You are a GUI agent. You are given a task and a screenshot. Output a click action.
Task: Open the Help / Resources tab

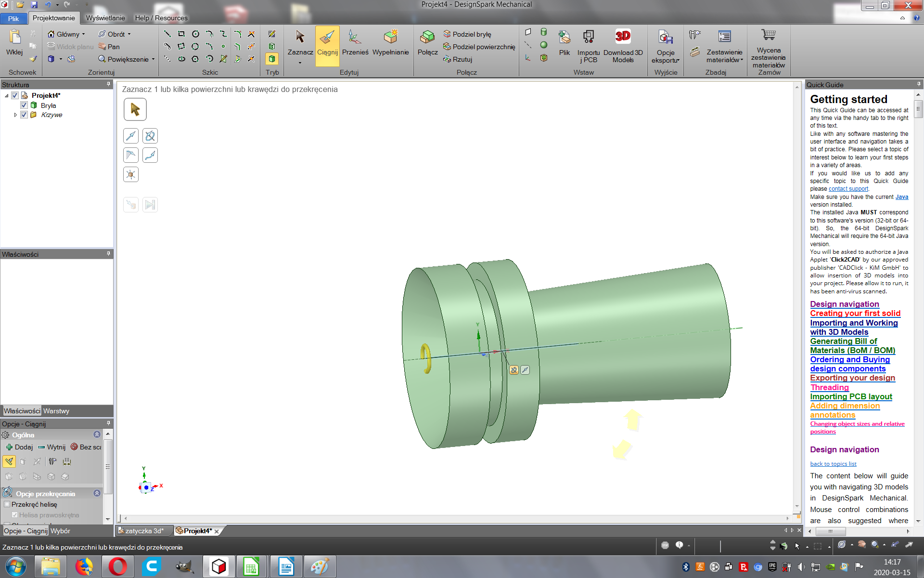click(x=161, y=18)
